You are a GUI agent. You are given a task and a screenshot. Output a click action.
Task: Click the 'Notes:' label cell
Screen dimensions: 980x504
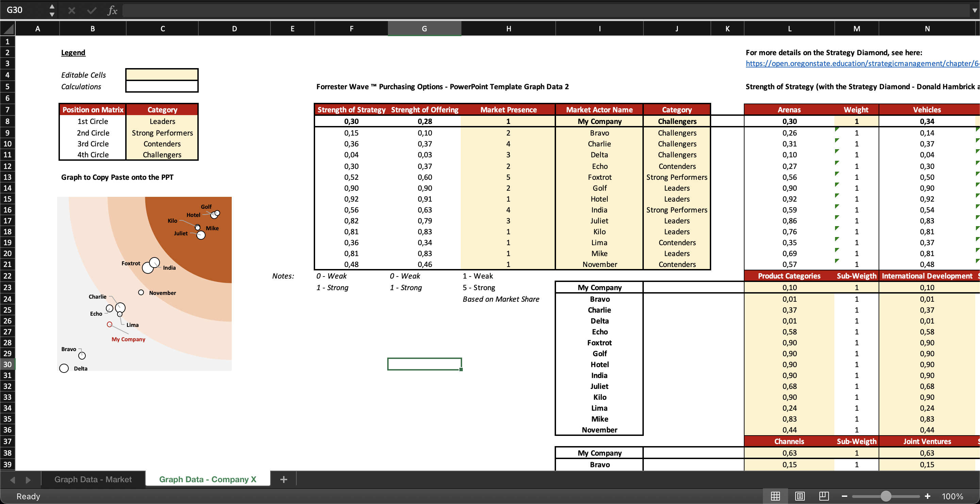click(283, 276)
